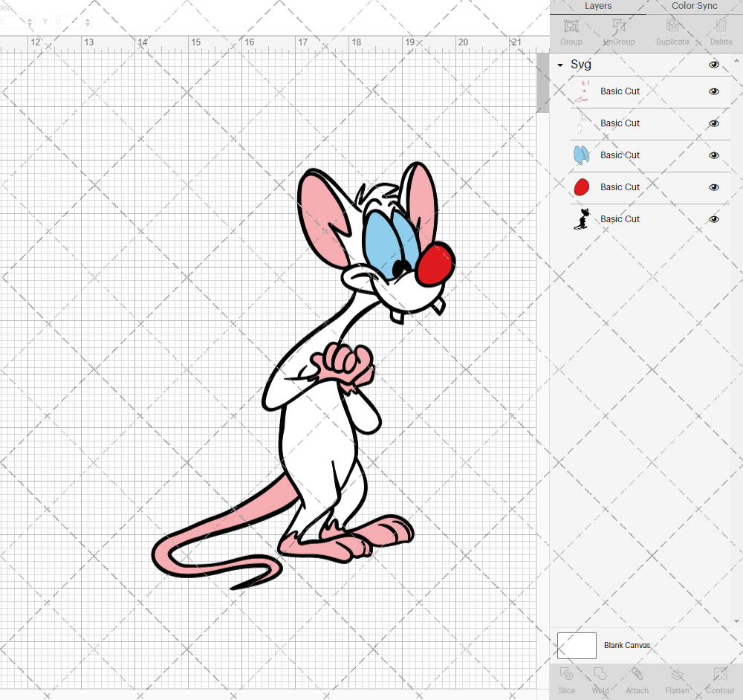
Task: Select the white body layer thumbnail
Action: [582, 123]
